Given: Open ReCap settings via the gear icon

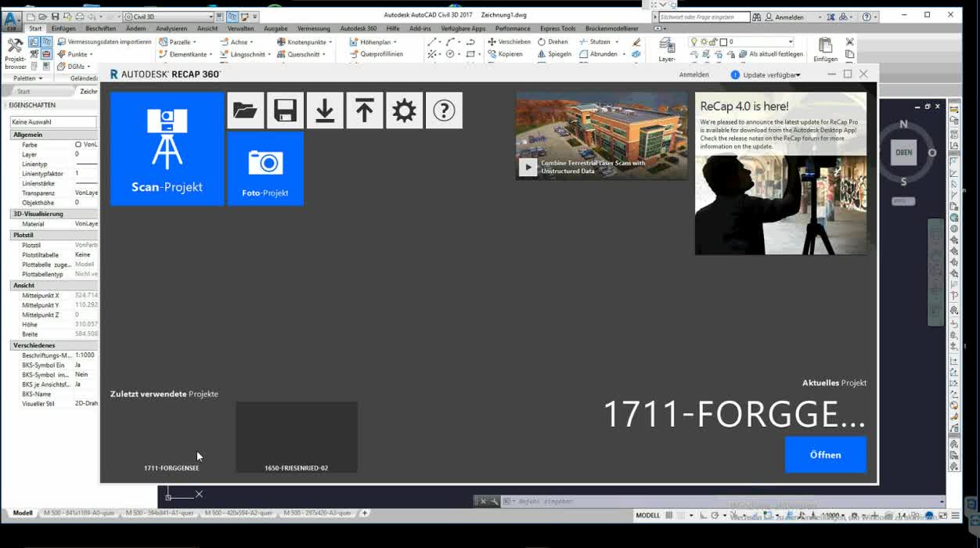Looking at the screenshot, I should coord(404,110).
